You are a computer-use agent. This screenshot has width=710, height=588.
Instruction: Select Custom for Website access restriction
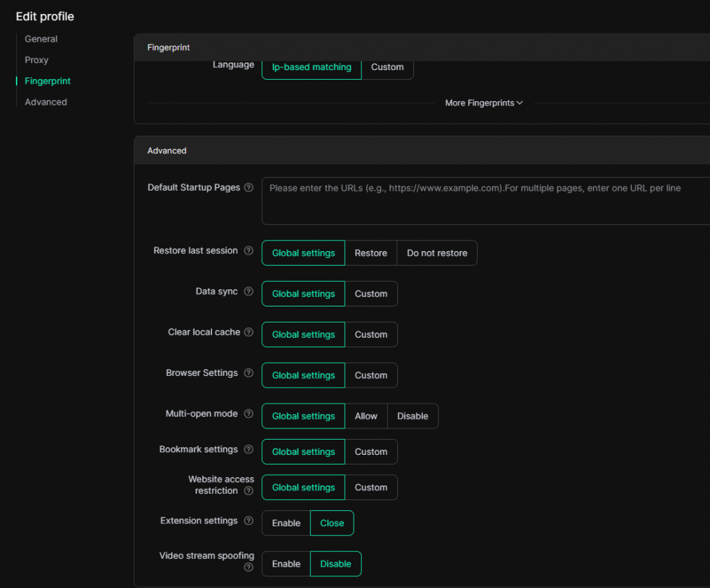point(371,488)
